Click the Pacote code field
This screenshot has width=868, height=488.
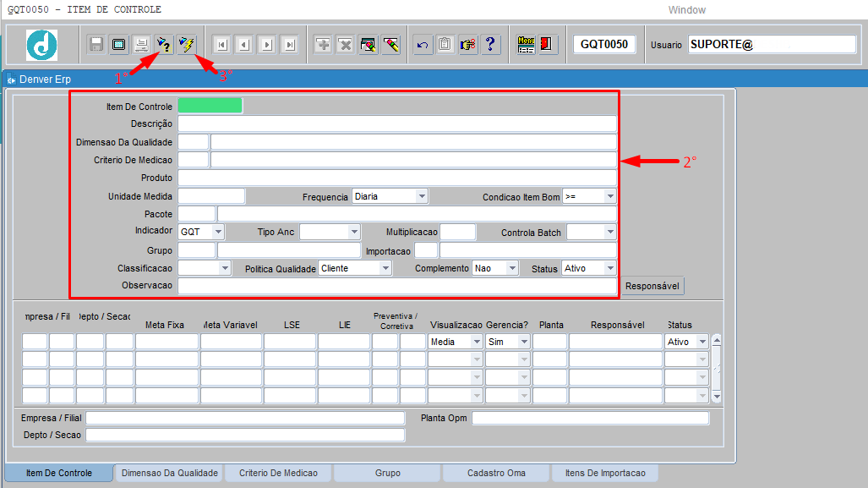coord(197,214)
